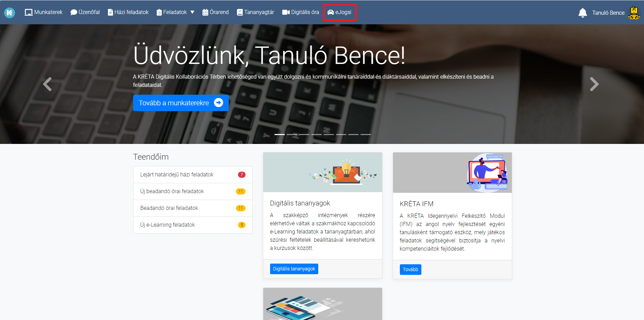644x320 pixels.
Task: Open Munkaterek from the navbar
Action: pyautogui.click(x=43, y=12)
